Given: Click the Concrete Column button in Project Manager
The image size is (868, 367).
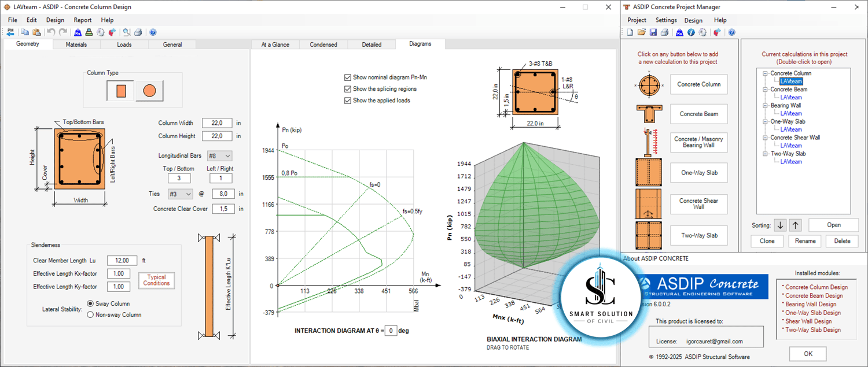Looking at the screenshot, I should [699, 84].
